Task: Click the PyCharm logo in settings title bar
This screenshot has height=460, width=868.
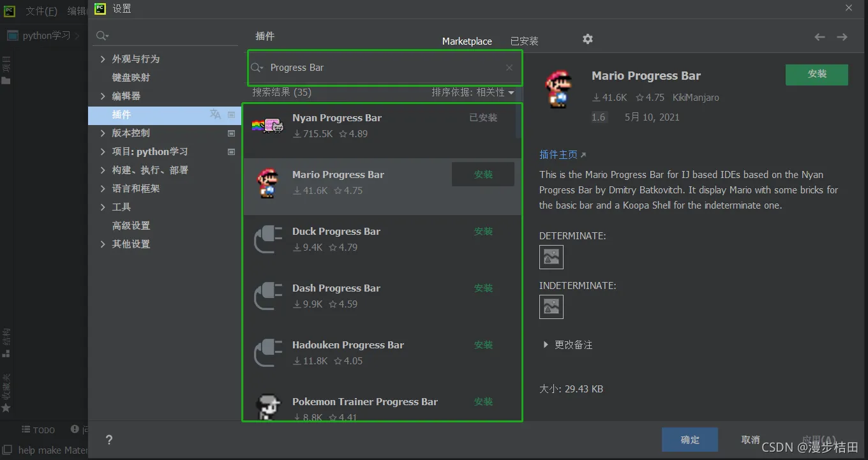Action: [x=100, y=8]
